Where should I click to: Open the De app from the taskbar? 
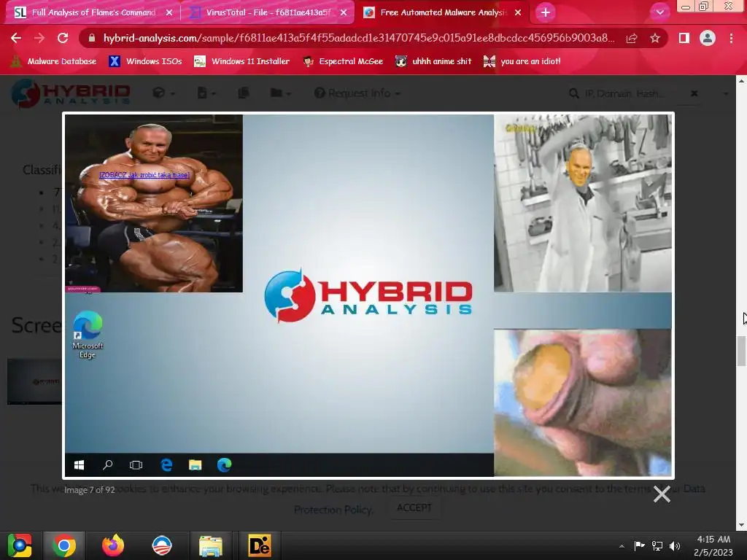(x=260, y=545)
